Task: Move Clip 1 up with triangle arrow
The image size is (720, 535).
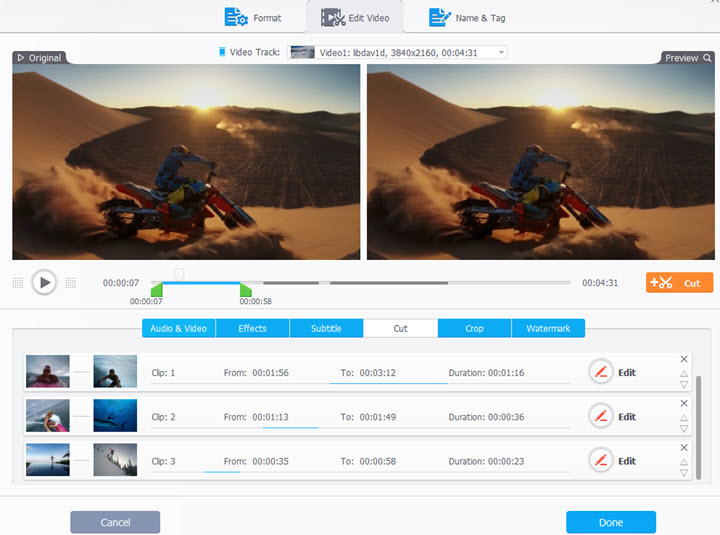Action: 684,373
